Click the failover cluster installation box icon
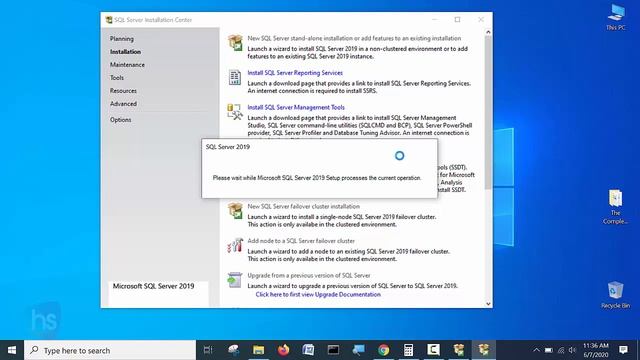Viewport: 640px width, 360px height. pyautogui.click(x=235, y=211)
